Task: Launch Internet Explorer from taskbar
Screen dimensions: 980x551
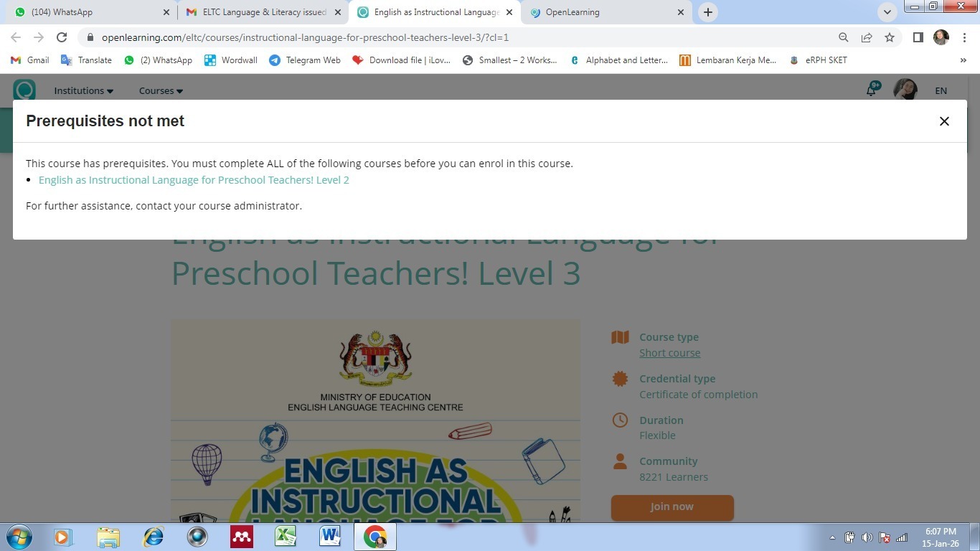Action: click(153, 537)
